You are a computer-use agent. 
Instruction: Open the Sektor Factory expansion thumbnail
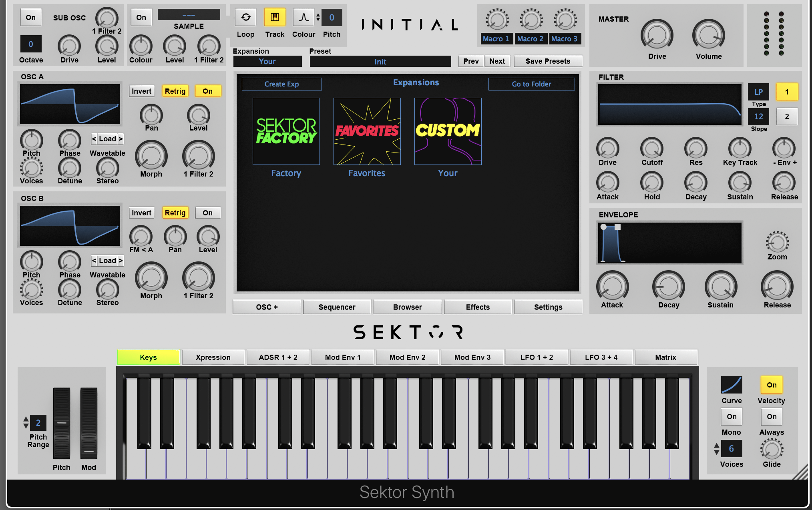coord(286,131)
